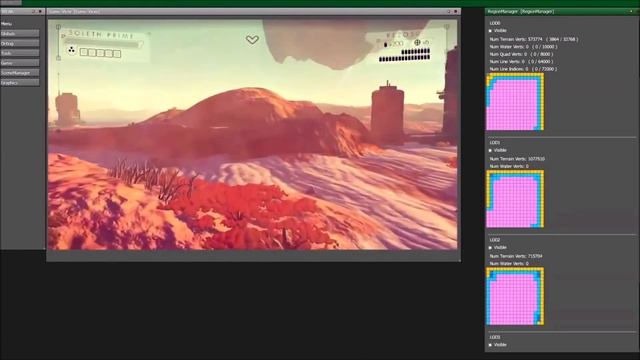Toggle the LOD3 Visible checkbox
The image size is (640, 360).
point(490,344)
